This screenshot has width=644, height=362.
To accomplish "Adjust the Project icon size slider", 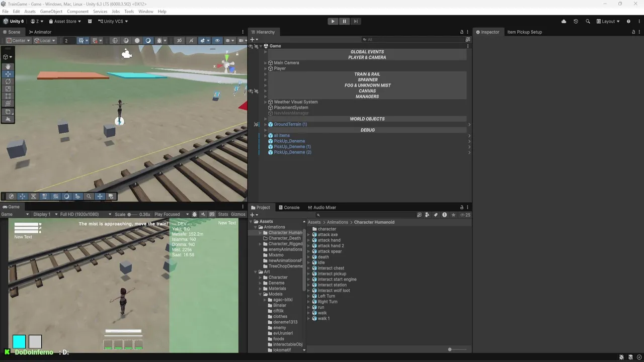I will point(457,349).
